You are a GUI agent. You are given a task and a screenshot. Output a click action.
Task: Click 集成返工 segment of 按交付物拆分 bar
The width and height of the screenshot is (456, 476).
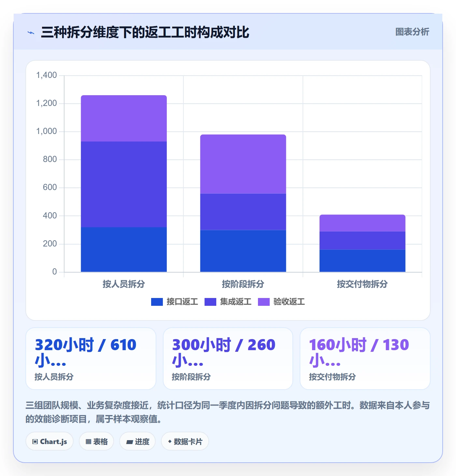pyautogui.click(x=362, y=241)
